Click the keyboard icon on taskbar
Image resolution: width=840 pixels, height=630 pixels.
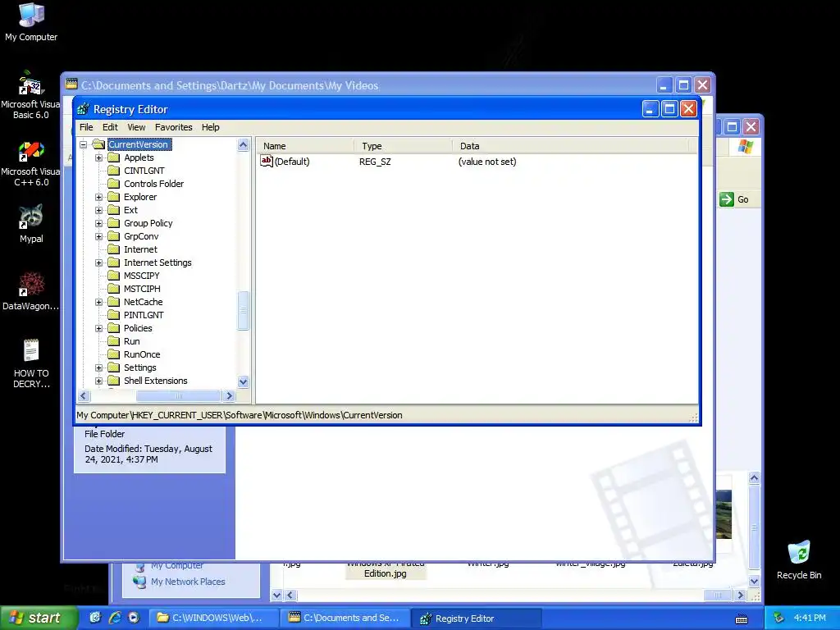[742, 619]
